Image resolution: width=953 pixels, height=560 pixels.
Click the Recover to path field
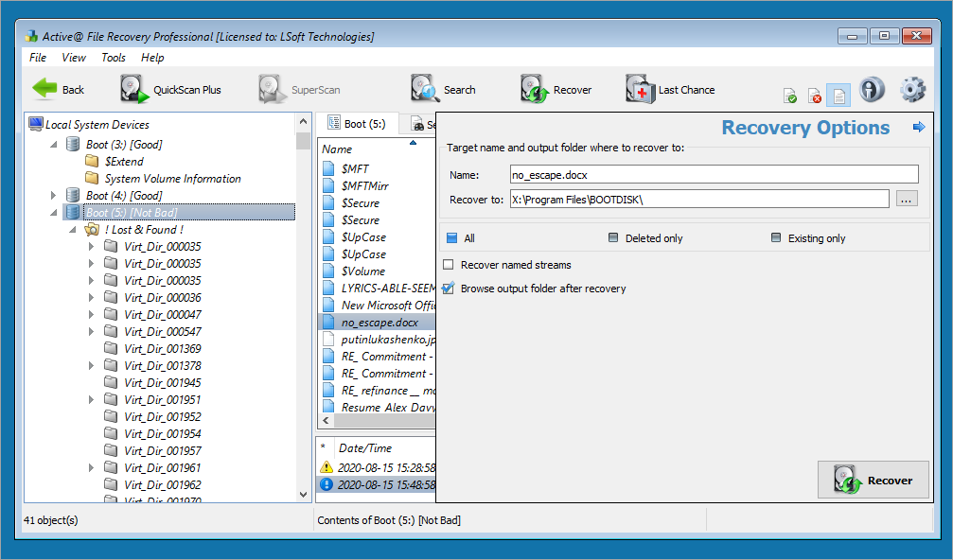[699, 200]
